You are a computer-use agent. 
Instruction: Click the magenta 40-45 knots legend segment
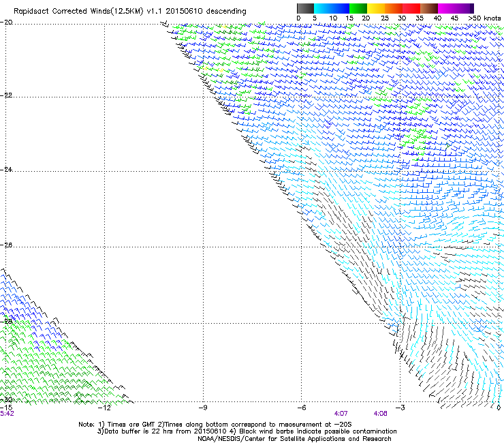pyautogui.click(x=447, y=8)
